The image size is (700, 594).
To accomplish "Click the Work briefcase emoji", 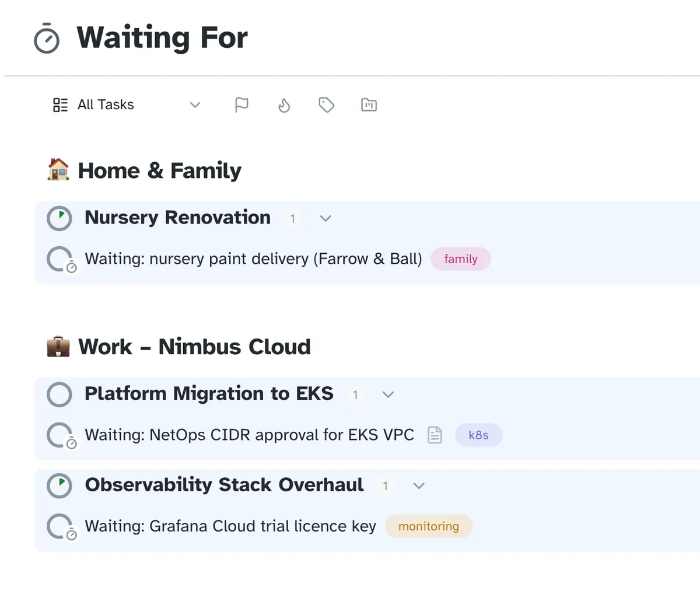I will coord(58,347).
